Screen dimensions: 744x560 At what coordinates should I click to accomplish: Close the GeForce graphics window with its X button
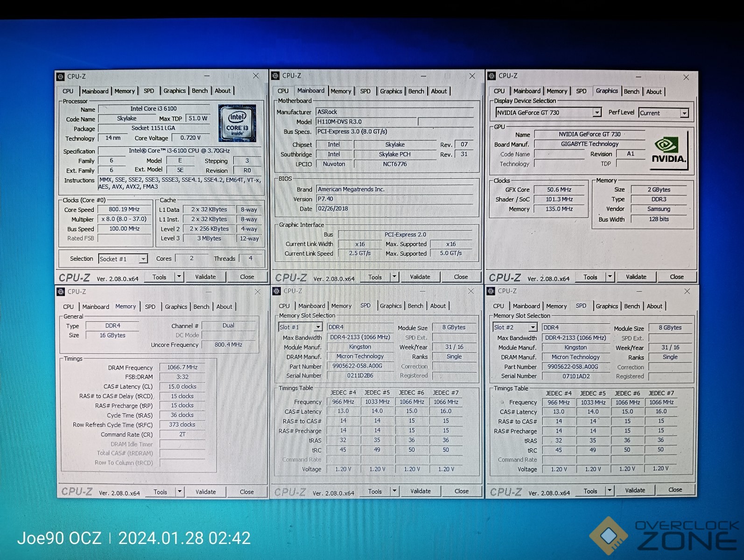coord(686,77)
